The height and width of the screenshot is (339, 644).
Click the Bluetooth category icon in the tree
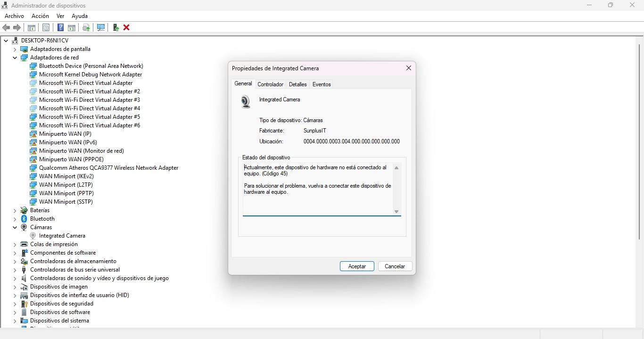pyautogui.click(x=24, y=219)
